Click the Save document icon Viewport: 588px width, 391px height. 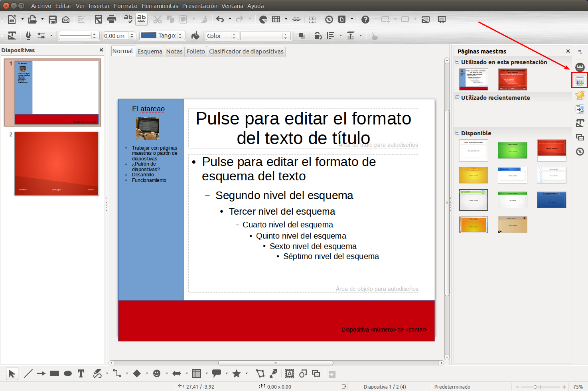[x=52, y=20]
